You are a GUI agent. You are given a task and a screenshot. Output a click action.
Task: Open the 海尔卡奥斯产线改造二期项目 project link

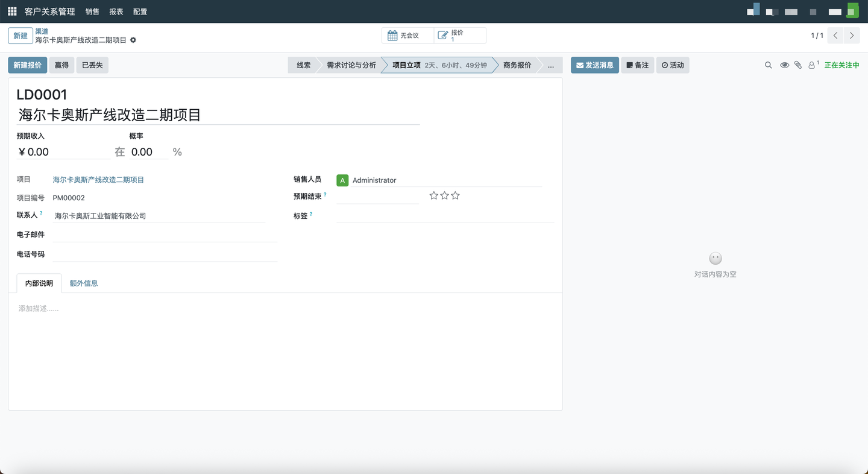click(98, 180)
